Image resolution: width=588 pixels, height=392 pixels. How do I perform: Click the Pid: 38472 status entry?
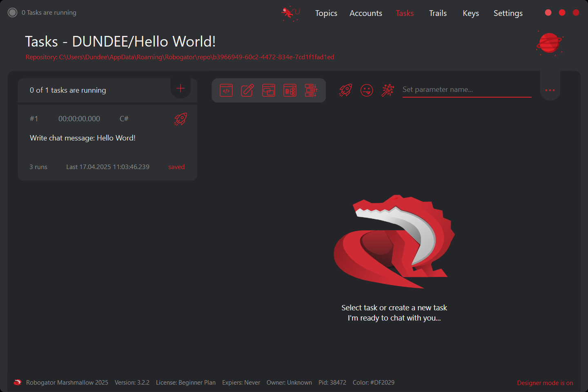332,383
